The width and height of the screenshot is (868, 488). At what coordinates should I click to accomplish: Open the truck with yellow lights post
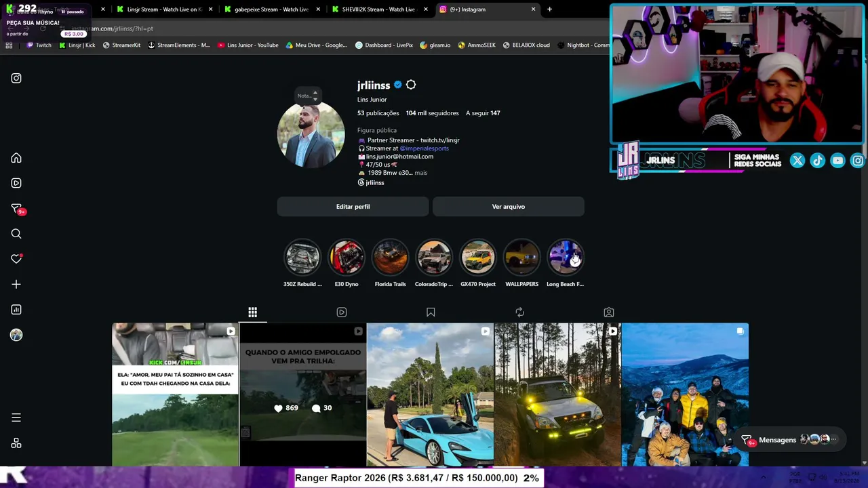pos(557,394)
